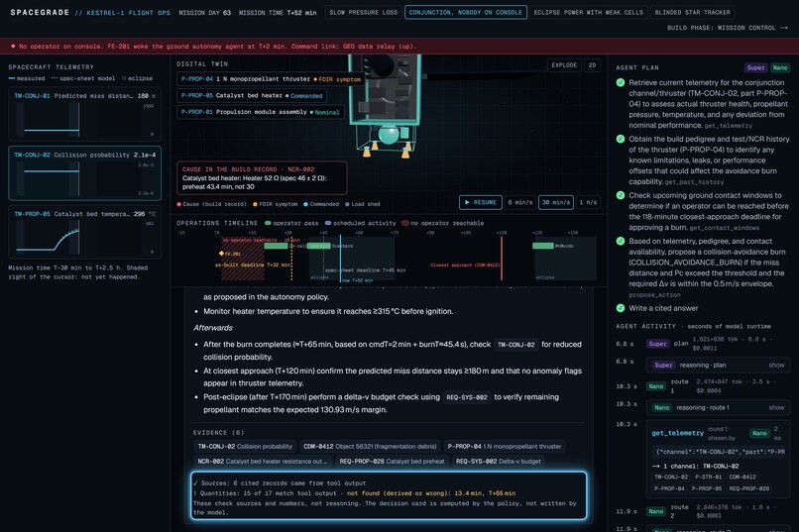Image resolution: width=799 pixels, height=532 pixels.
Task: Show Super reasoning · plan details
Action: (x=776, y=365)
